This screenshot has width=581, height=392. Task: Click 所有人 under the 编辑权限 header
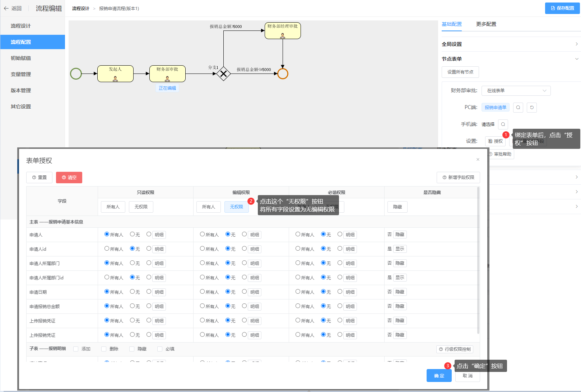[209, 207]
